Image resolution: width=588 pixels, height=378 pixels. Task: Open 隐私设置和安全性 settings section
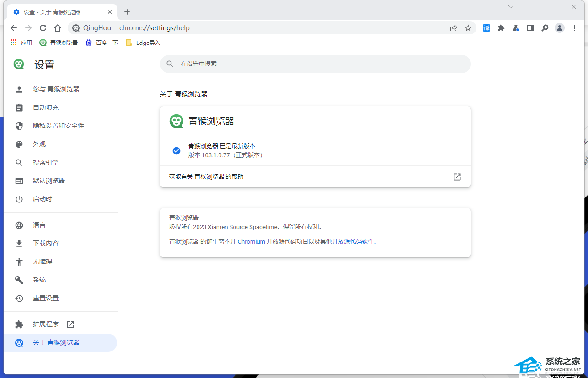(60, 126)
